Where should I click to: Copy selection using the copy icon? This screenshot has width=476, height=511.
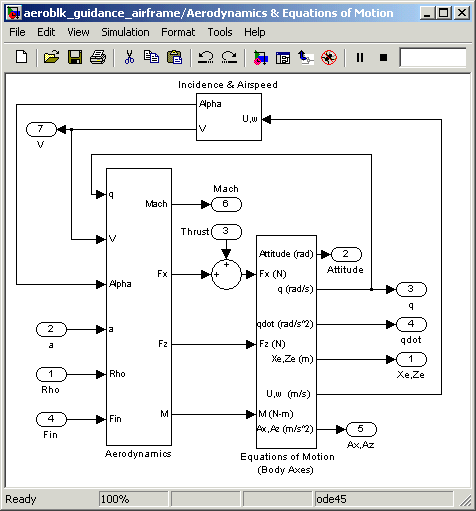tap(151, 57)
